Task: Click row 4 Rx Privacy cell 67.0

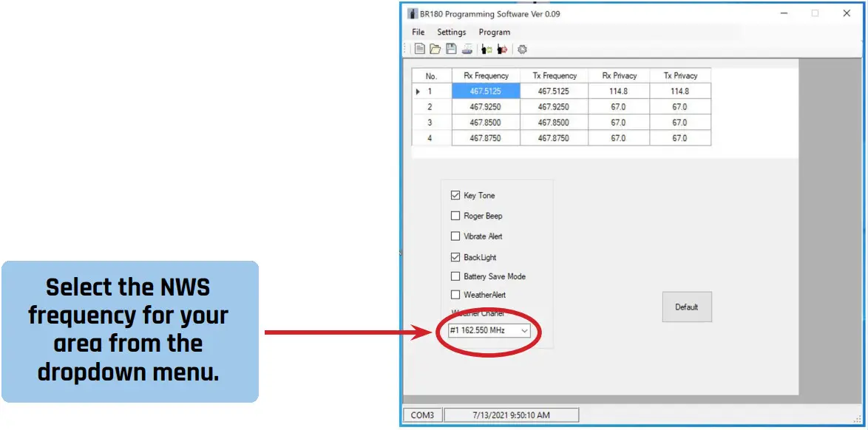Action: (619, 138)
